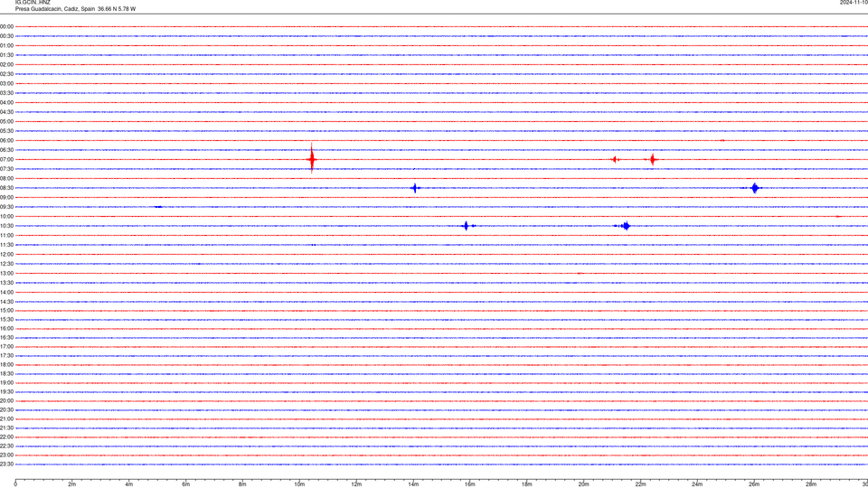The height and width of the screenshot is (488, 868).
Task: Click the 14:30 time label
Action: click(x=6, y=302)
